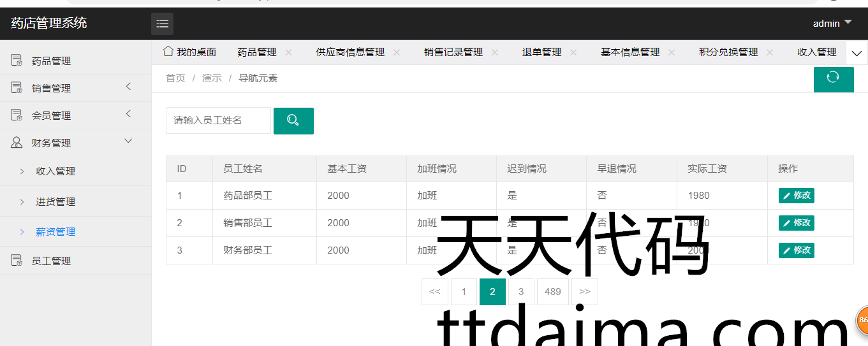Open the tab list overflow dropdown

pos(857,53)
